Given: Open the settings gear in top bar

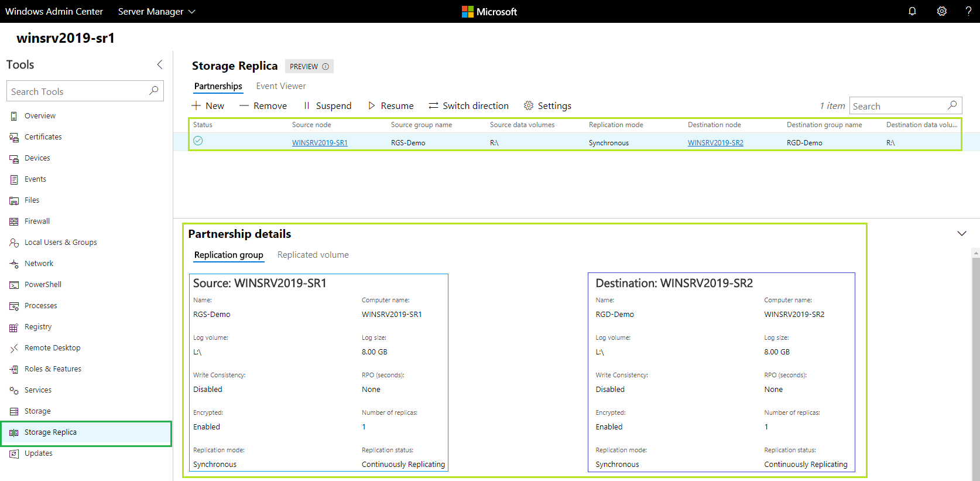Looking at the screenshot, I should click(x=941, y=11).
